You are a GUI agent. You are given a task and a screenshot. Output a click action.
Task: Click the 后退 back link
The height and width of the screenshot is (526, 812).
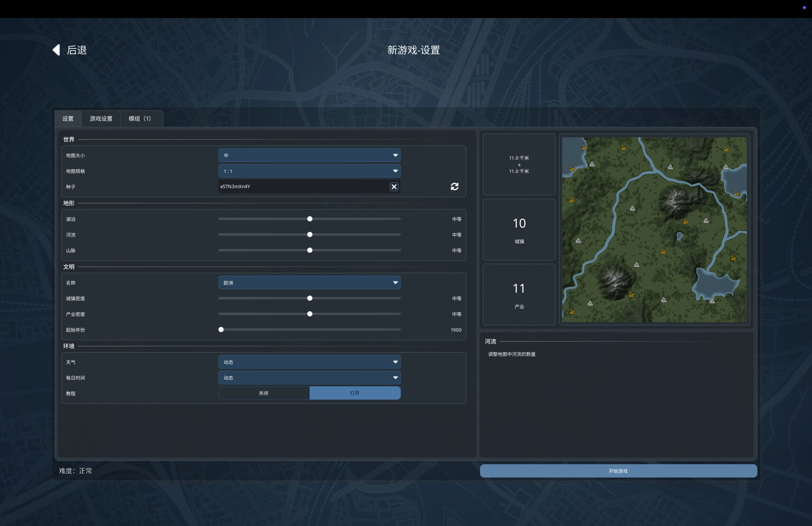point(70,50)
